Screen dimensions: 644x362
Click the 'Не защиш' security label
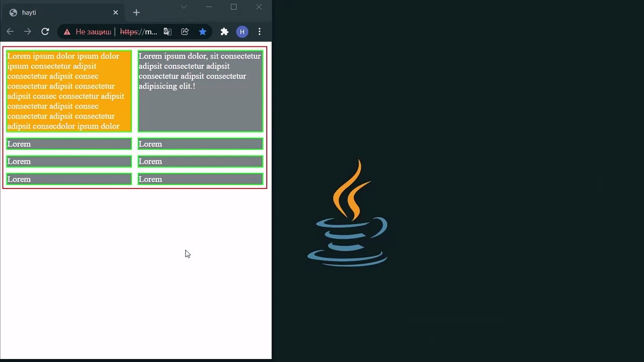(x=94, y=32)
